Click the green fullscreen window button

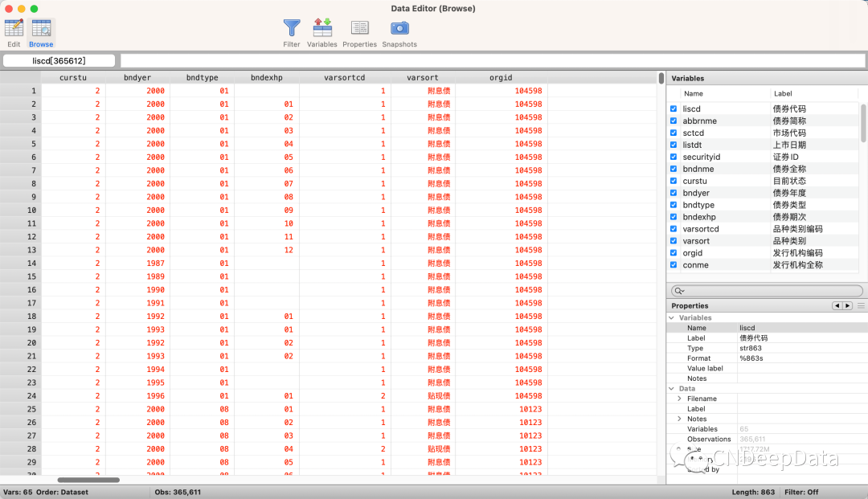(34, 9)
